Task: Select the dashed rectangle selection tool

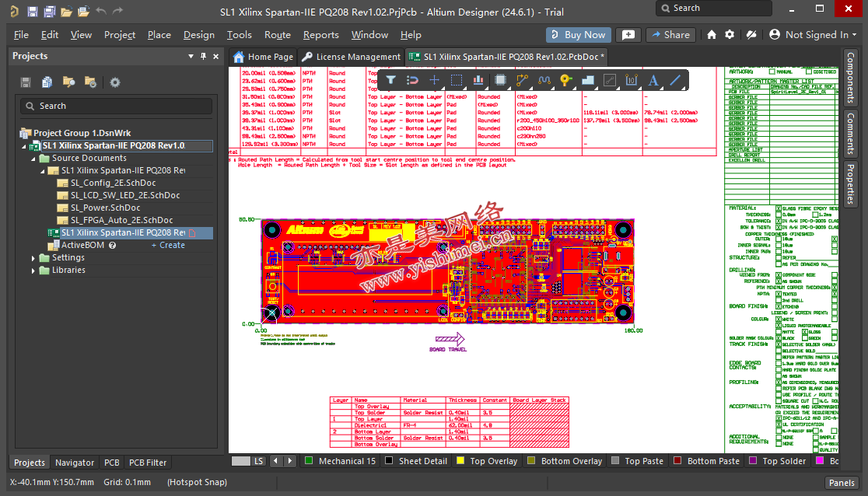Action: (457, 80)
